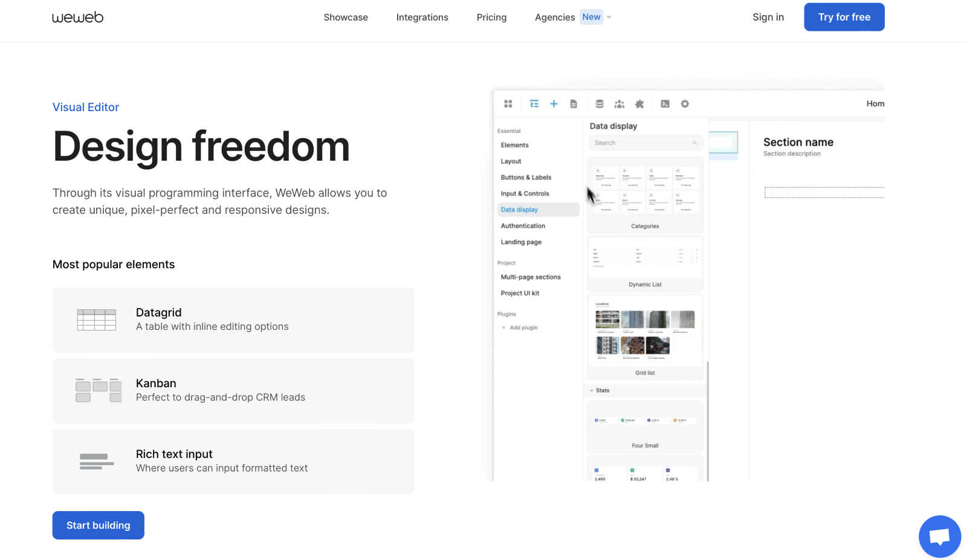Click the Section description text

(x=792, y=154)
